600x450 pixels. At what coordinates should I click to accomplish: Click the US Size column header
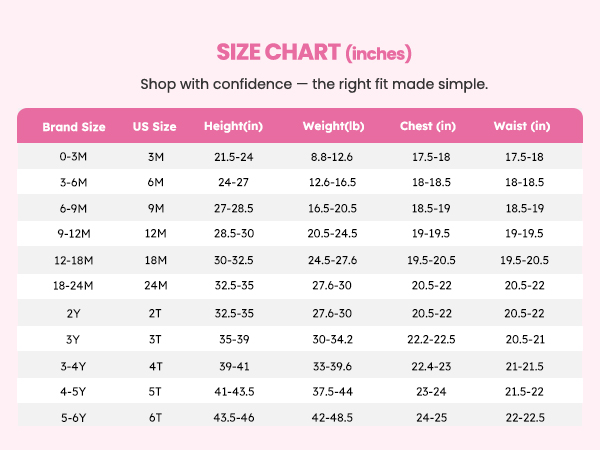tap(155, 126)
